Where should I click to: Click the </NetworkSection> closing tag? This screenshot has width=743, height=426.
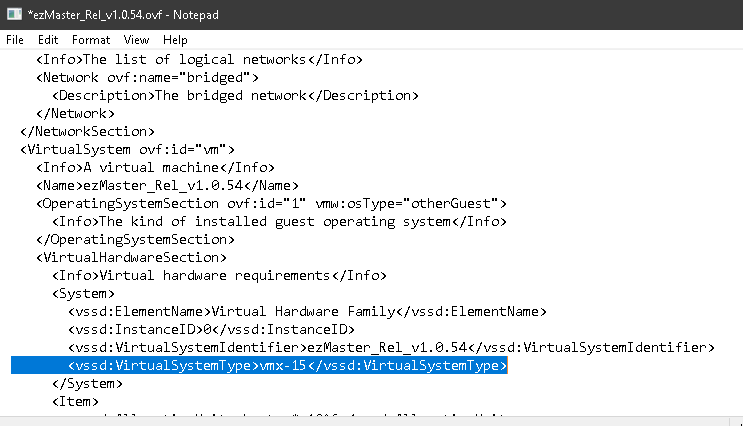tap(87, 132)
